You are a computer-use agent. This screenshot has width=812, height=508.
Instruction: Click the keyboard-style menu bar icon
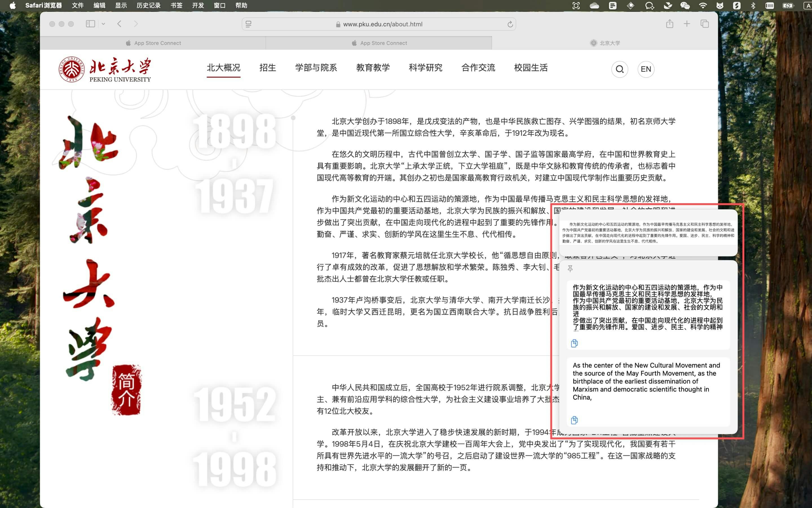pos(770,5)
